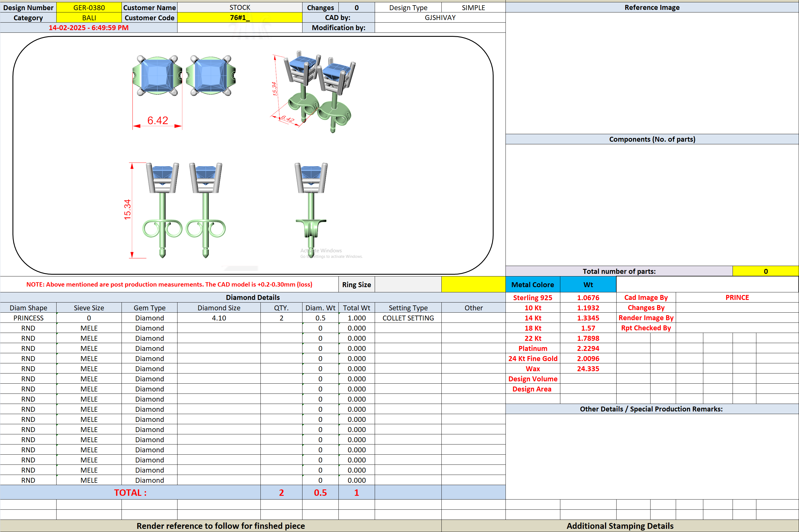Select the category cell BALI

click(89, 18)
